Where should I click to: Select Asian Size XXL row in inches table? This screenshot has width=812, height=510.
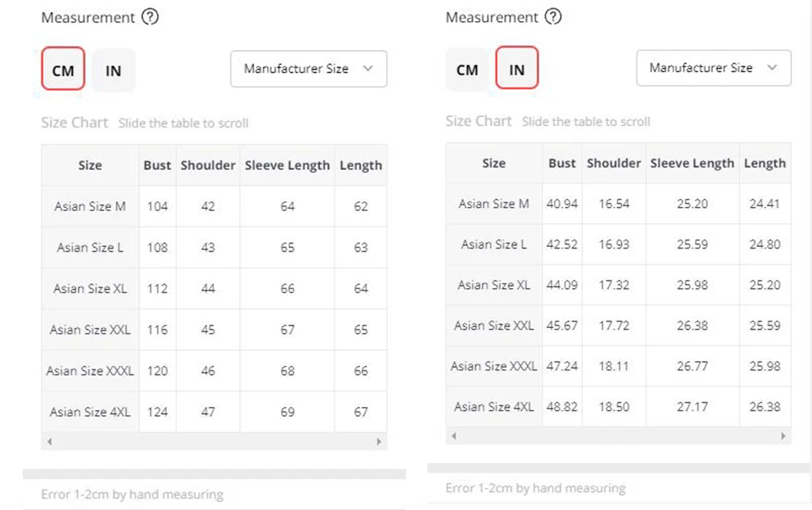pos(494,326)
